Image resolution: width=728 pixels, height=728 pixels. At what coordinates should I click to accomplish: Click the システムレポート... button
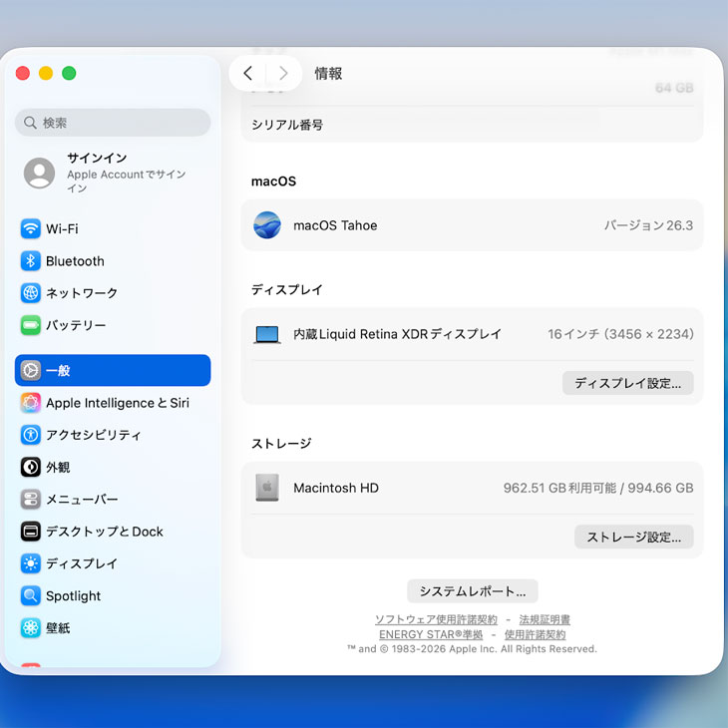coord(472,590)
